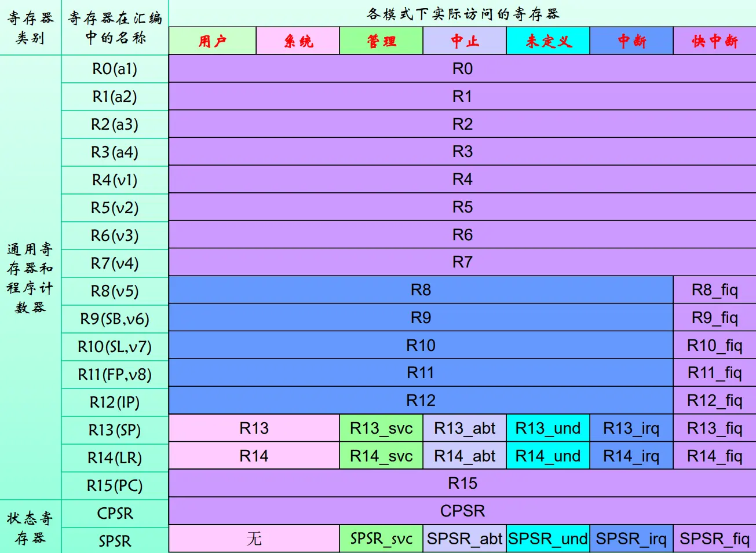756x553 pixels.
Task: Click the R14(LR) name cell
Action: tap(115, 458)
